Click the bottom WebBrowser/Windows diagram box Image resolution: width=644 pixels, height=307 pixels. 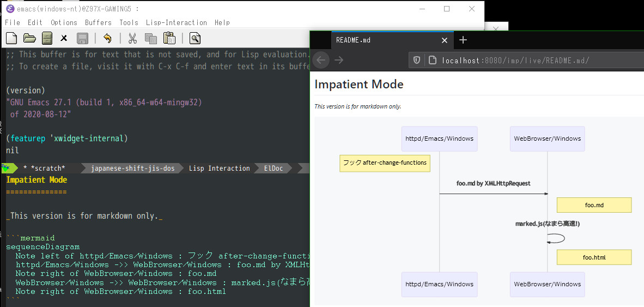tap(548, 284)
